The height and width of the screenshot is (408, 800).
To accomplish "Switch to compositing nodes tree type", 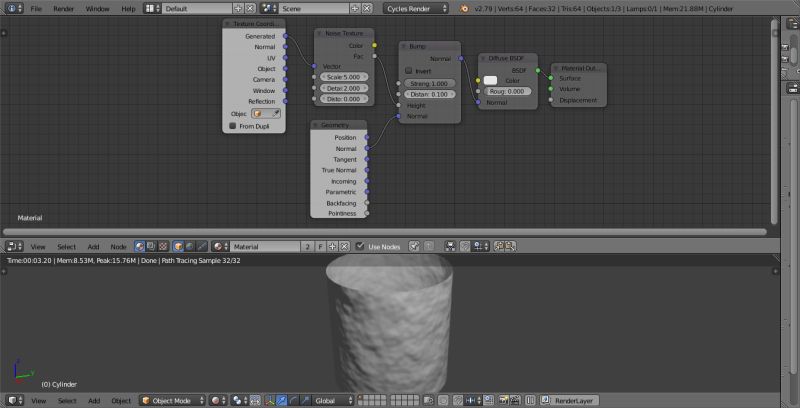I will click(x=152, y=246).
